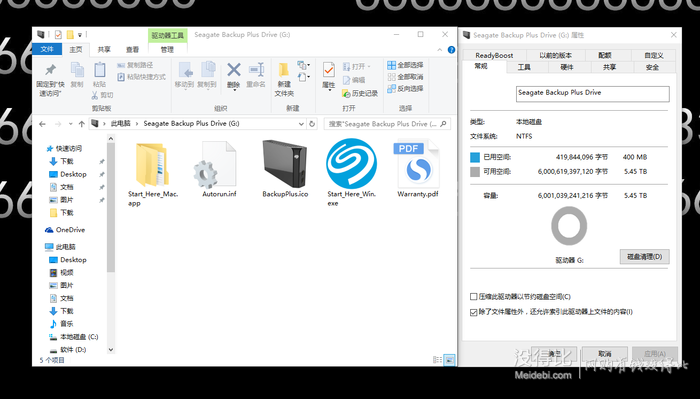This screenshot has width=700, height=399.
Task: Select the Start_Here_Win.exe file
Action: 351,173
